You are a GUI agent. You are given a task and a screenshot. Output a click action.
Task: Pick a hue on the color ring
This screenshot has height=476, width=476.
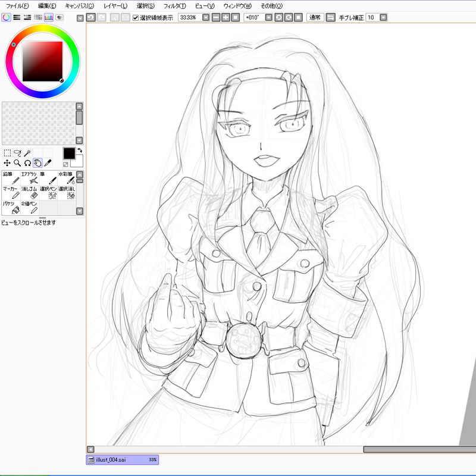coord(42,28)
